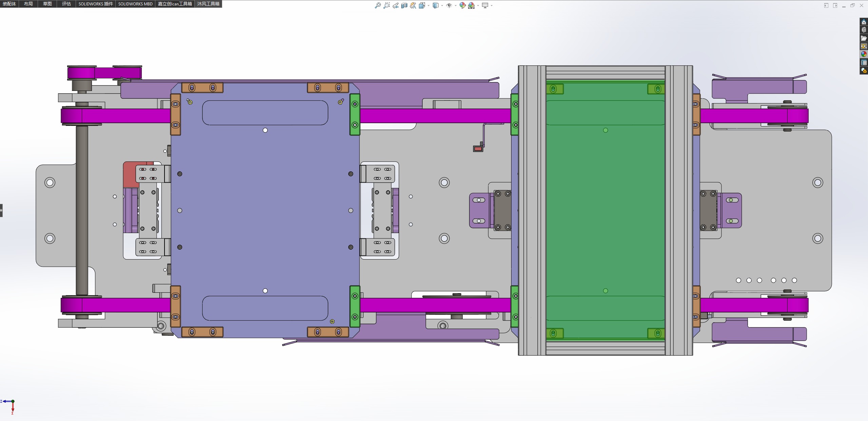Open the Custom Properties pane tab
Viewport: 868px width, 421px height.
click(x=864, y=62)
